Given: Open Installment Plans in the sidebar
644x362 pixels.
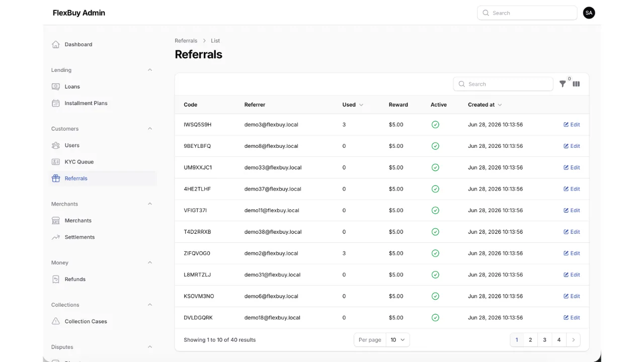Looking at the screenshot, I should click(x=103, y=103).
